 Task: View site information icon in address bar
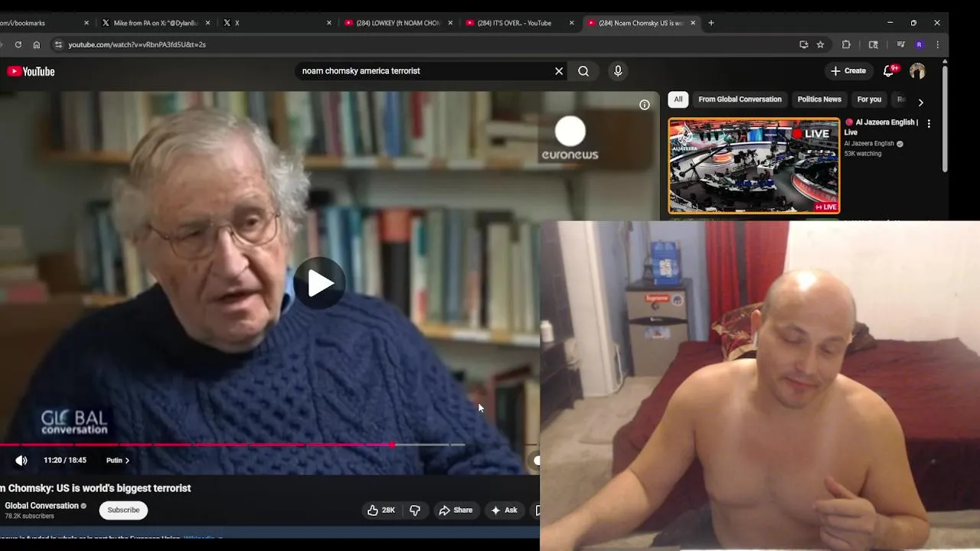tap(58, 44)
